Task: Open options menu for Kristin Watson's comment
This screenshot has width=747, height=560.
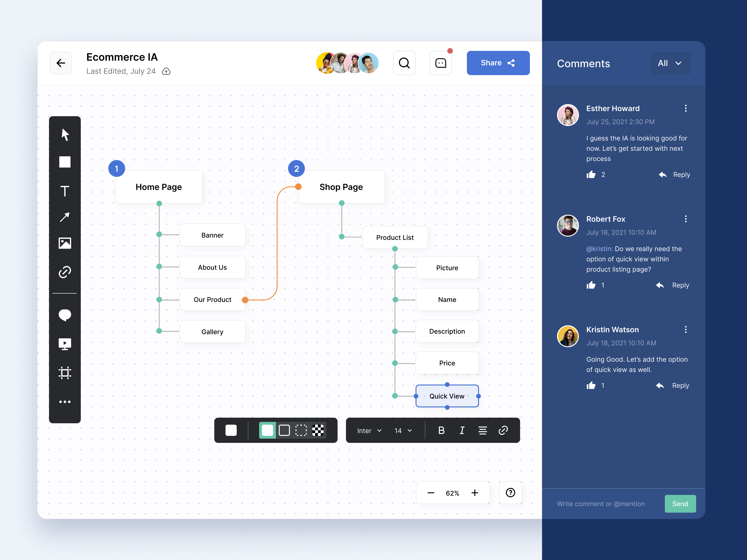Action: tap(686, 330)
